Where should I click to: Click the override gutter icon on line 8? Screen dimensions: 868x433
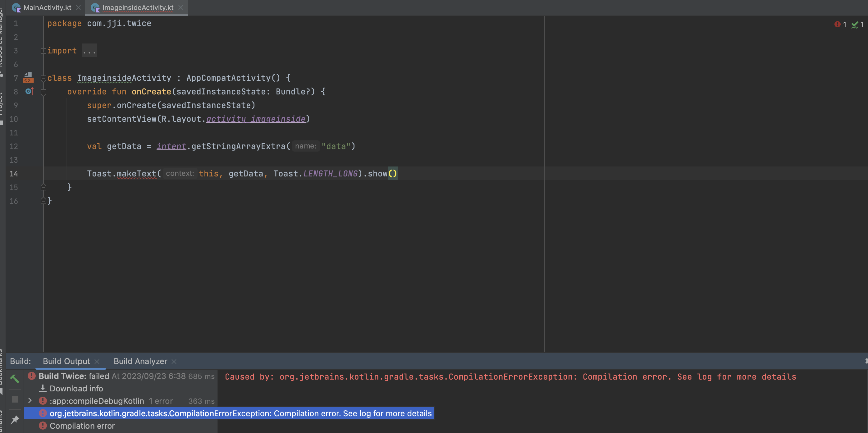tap(30, 91)
